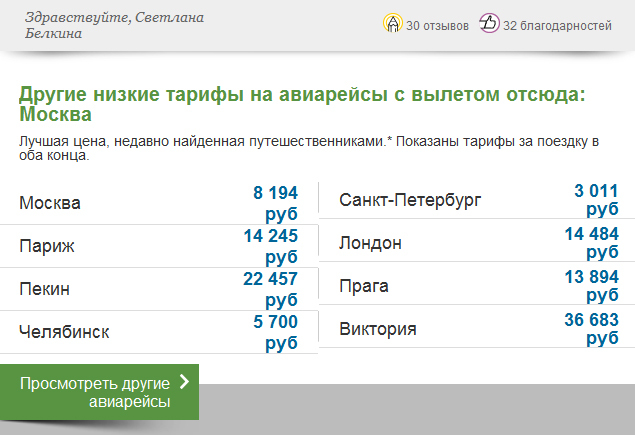
Task: Click the reviews pencil badge icon
Action: (x=394, y=24)
